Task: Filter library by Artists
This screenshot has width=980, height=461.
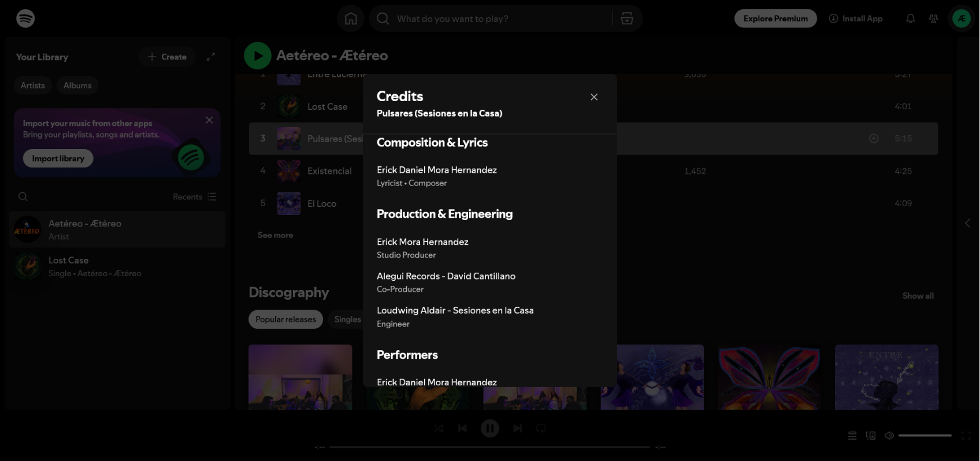Action: (x=33, y=85)
